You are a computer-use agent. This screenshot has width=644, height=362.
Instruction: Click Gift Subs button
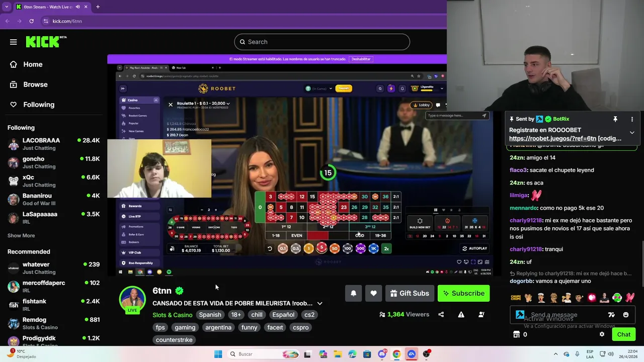pos(409,293)
